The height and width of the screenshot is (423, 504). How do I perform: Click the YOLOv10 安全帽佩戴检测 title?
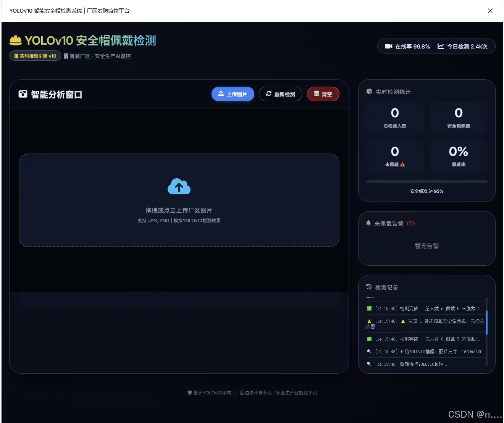[90, 40]
